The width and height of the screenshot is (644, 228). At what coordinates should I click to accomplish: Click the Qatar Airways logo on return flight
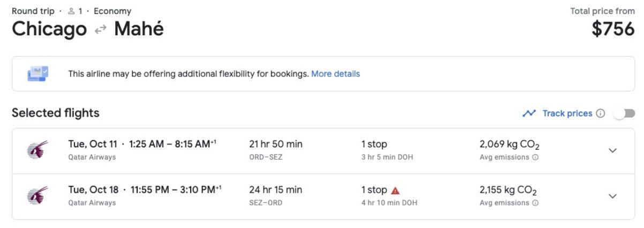point(38,196)
